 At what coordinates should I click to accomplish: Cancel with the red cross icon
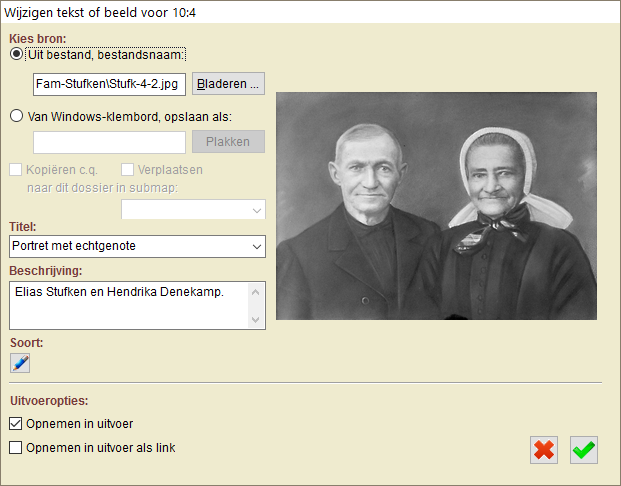click(x=544, y=450)
